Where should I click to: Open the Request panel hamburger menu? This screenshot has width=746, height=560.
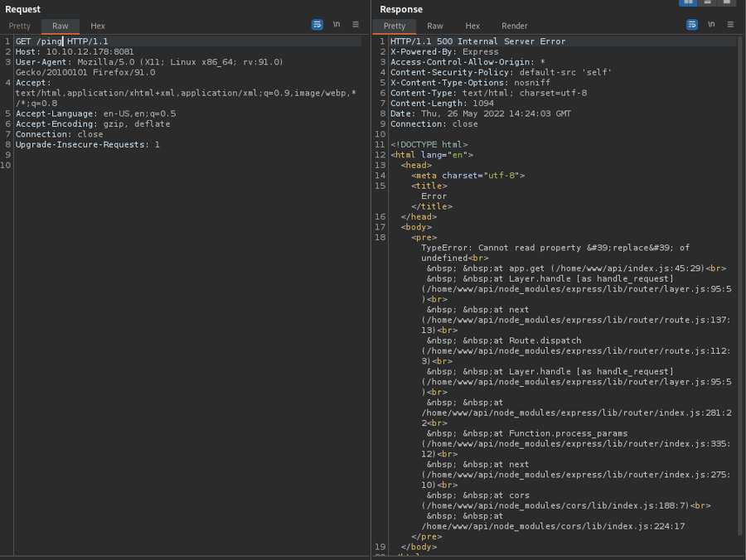click(x=356, y=25)
